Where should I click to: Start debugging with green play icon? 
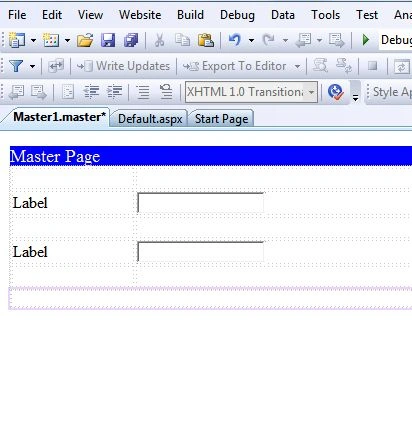tap(366, 40)
